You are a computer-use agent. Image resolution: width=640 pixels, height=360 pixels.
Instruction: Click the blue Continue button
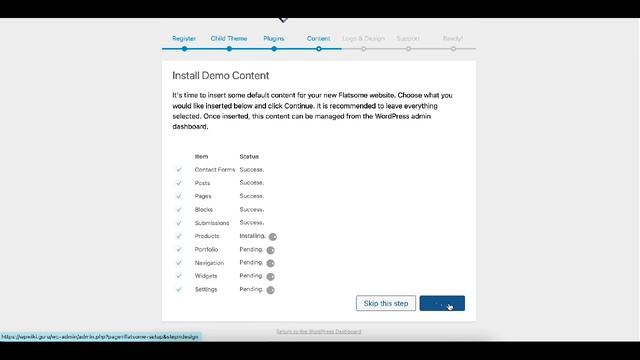pos(442,303)
